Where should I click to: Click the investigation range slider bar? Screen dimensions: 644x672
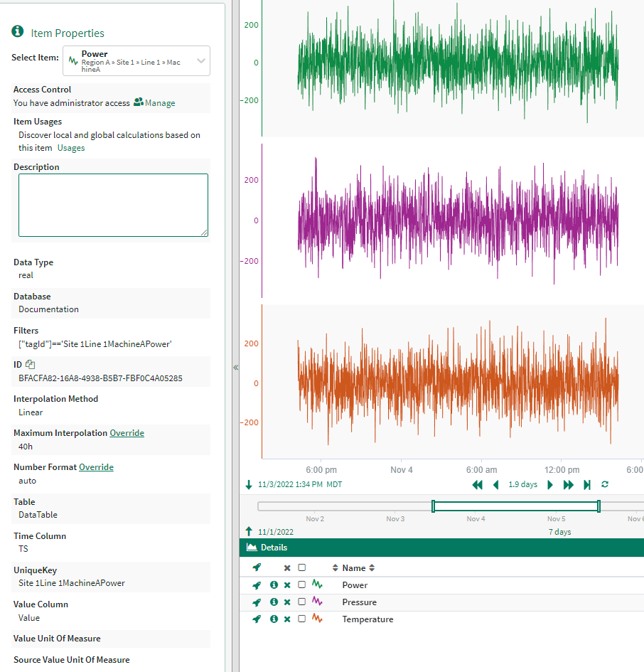(515, 506)
